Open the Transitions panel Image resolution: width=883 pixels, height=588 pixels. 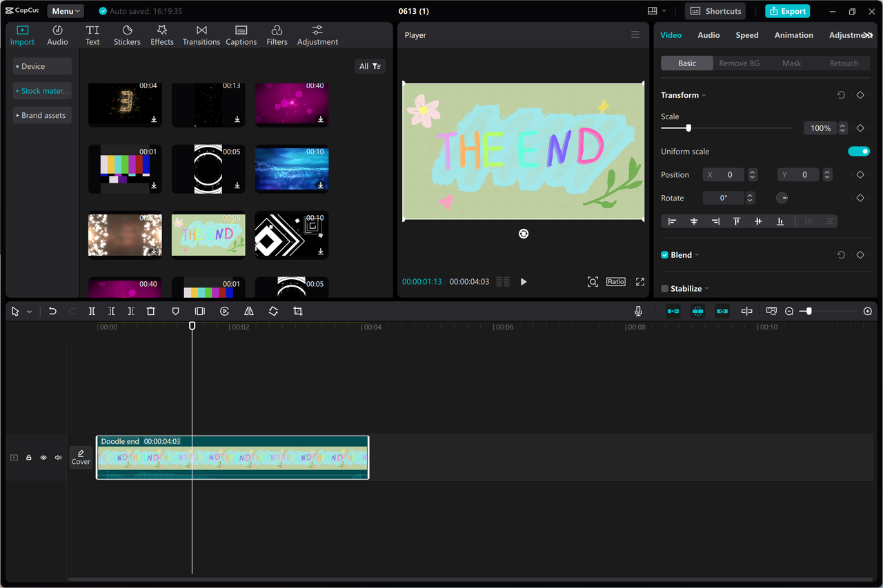coord(201,34)
